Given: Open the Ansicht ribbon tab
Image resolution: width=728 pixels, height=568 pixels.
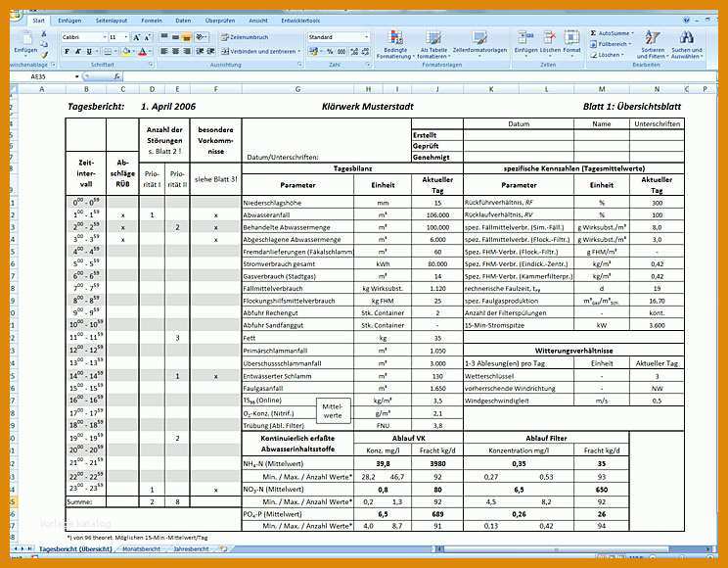Looking at the screenshot, I should click(258, 21).
